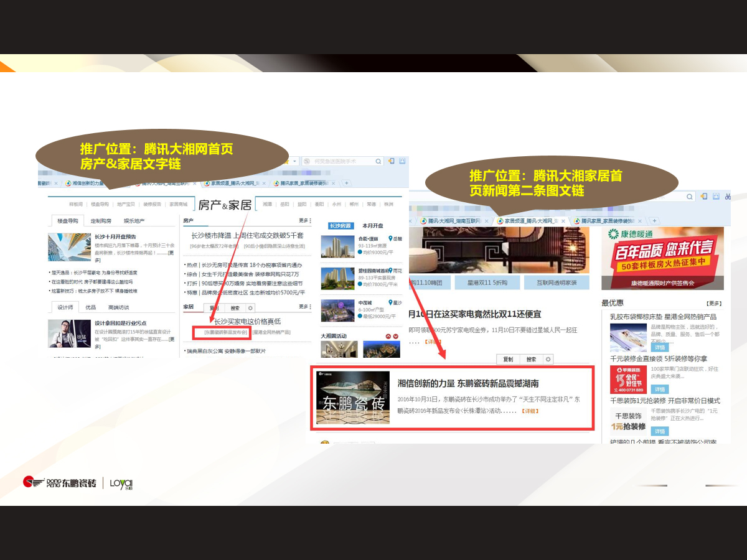Click the gear icon above Dongpeng article
The width and height of the screenshot is (747, 560).
click(548, 359)
